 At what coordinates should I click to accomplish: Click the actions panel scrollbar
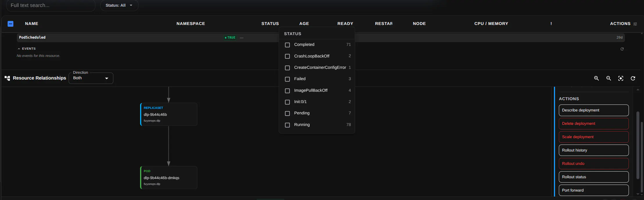click(638, 145)
